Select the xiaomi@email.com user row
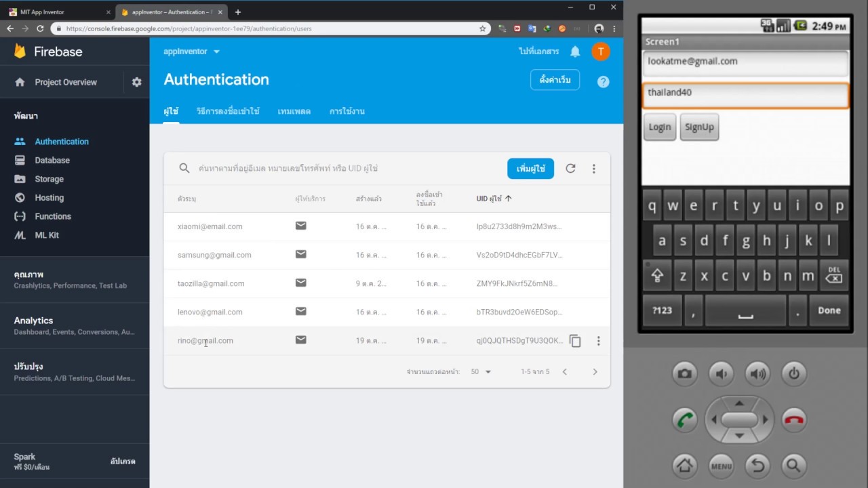 387,226
